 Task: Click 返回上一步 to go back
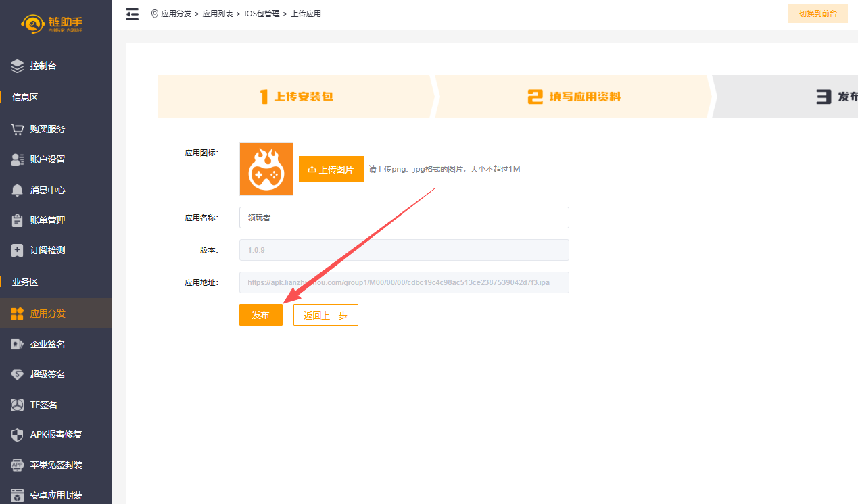325,315
